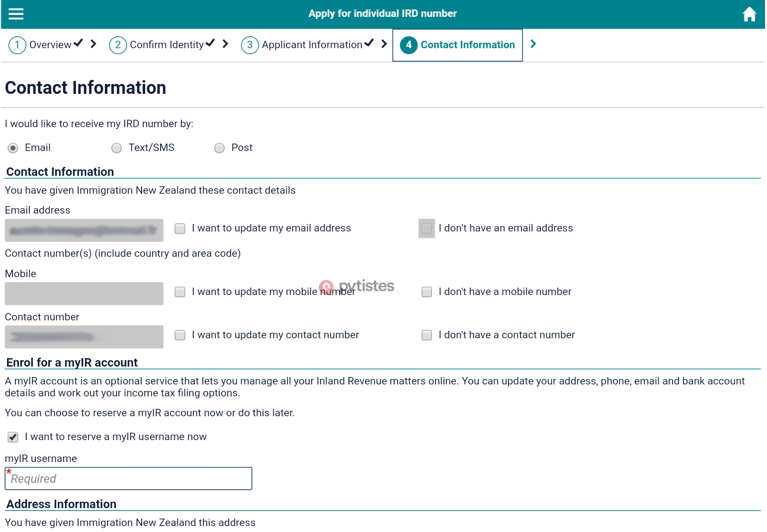Select the Email radio button
The image size is (767, 532).
pyautogui.click(x=13, y=148)
